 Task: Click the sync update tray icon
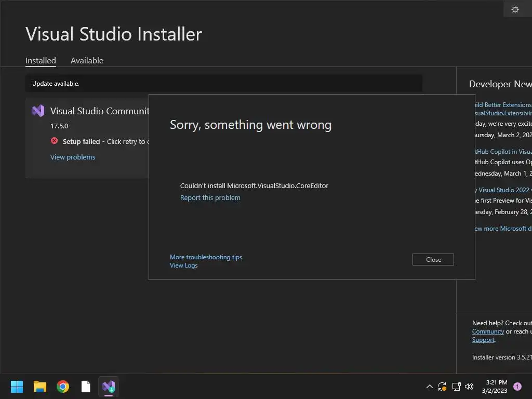[x=442, y=387]
